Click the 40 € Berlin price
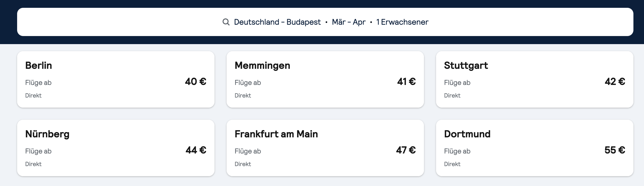The image size is (644, 186). click(x=196, y=81)
